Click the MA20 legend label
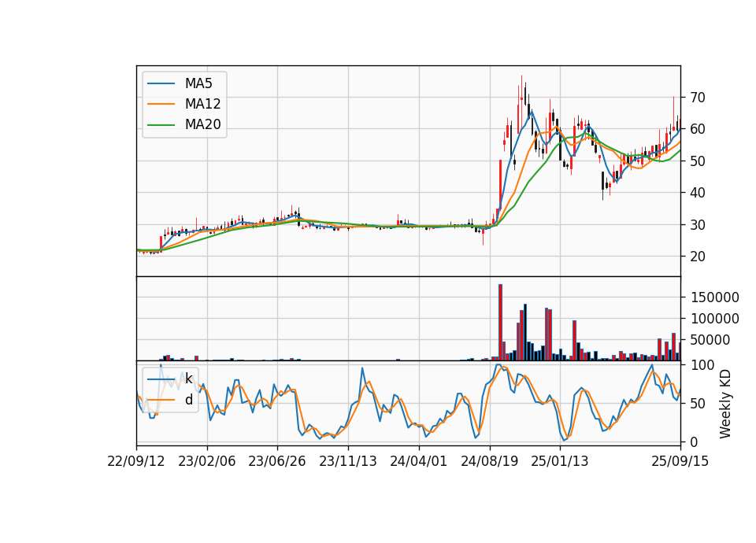 pos(202,125)
